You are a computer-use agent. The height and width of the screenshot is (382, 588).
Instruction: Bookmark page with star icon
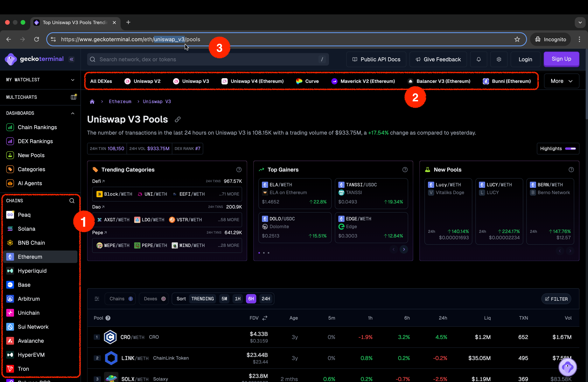(517, 39)
